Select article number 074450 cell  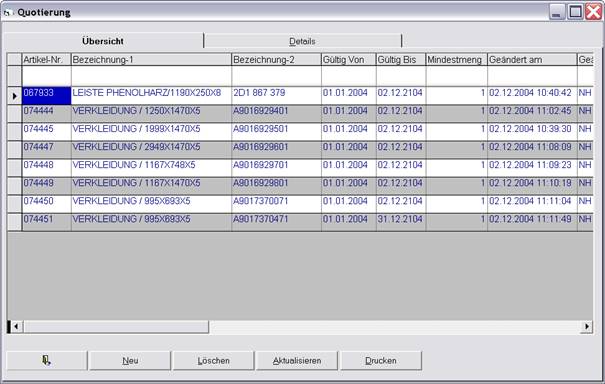coord(46,204)
